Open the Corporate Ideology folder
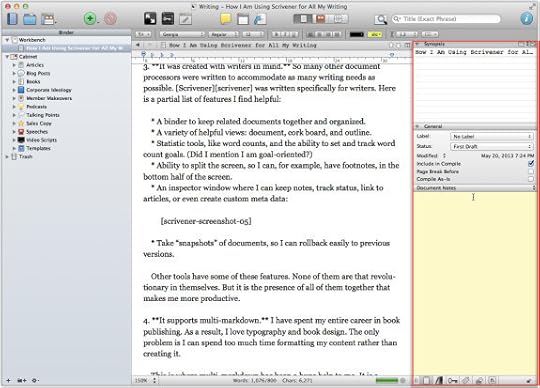 tap(49, 90)
